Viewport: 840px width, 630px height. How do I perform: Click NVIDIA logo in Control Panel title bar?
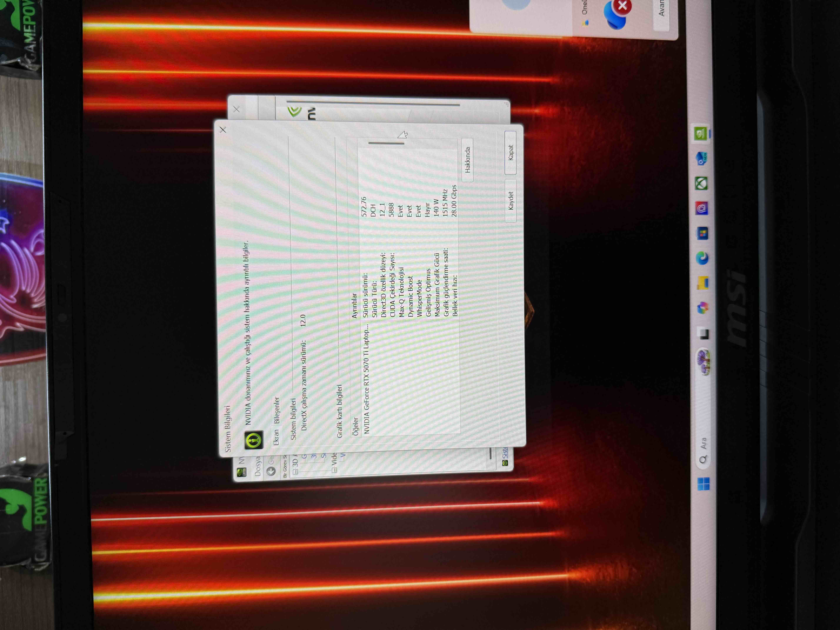point(241,472)
